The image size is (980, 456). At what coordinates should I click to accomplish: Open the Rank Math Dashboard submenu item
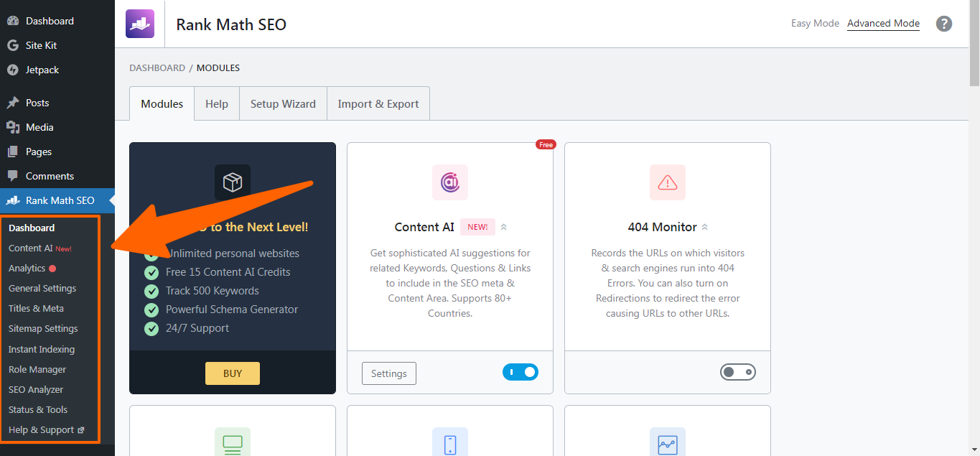[32, 228]
